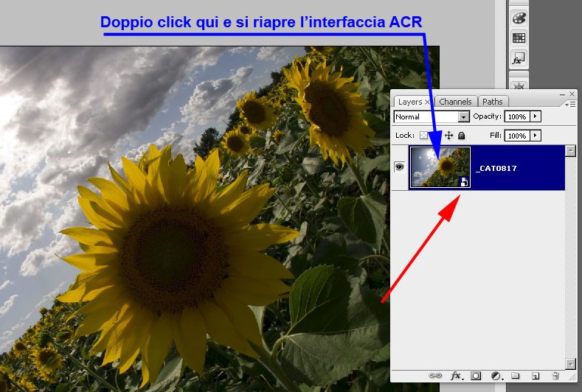Open the Normal blend mode dropdown

click(x=432, y=117)
